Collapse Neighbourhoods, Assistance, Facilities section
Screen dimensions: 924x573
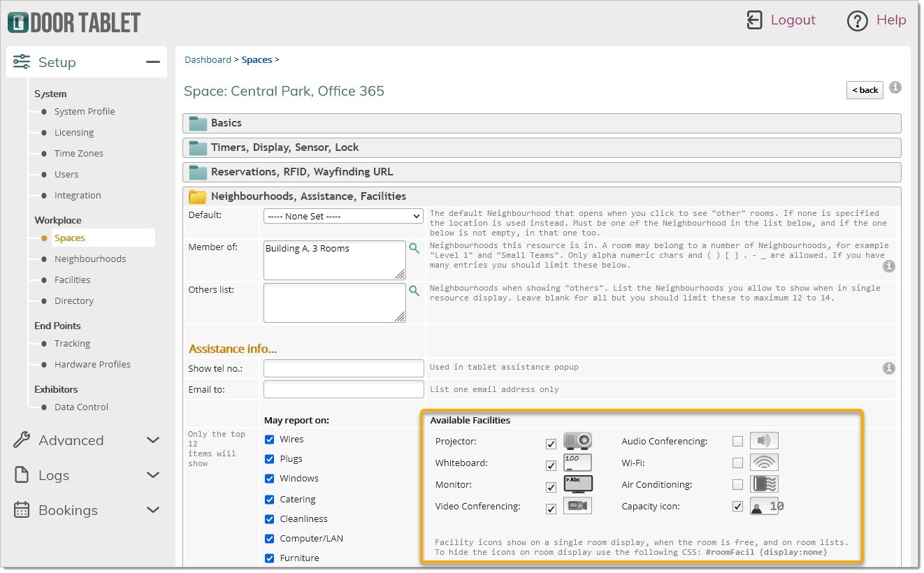[542, 196]
